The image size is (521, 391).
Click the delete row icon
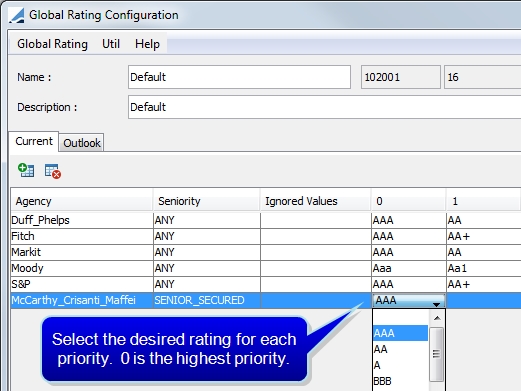[53, 171]
